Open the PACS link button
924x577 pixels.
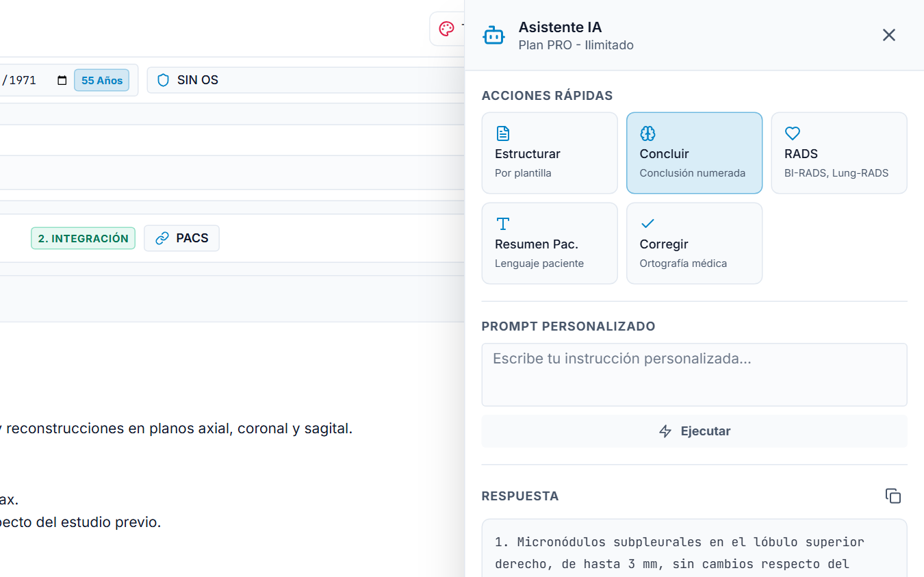181,238
